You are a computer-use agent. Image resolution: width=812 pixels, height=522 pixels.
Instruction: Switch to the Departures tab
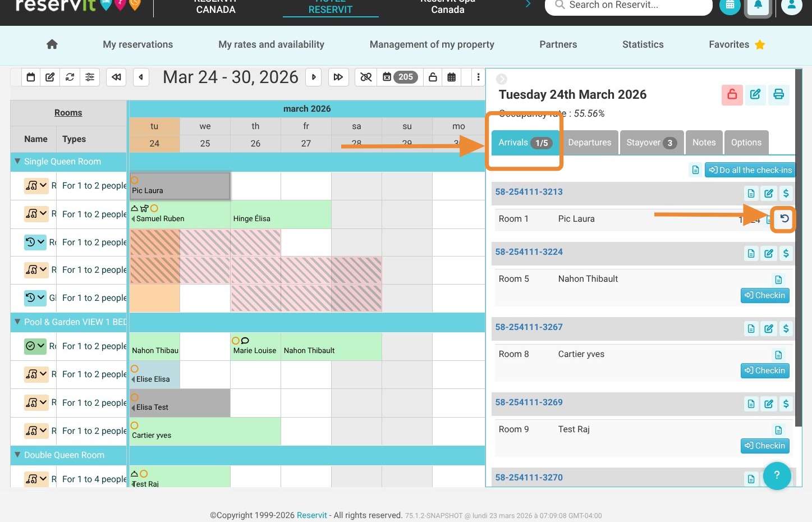point(590,143)
